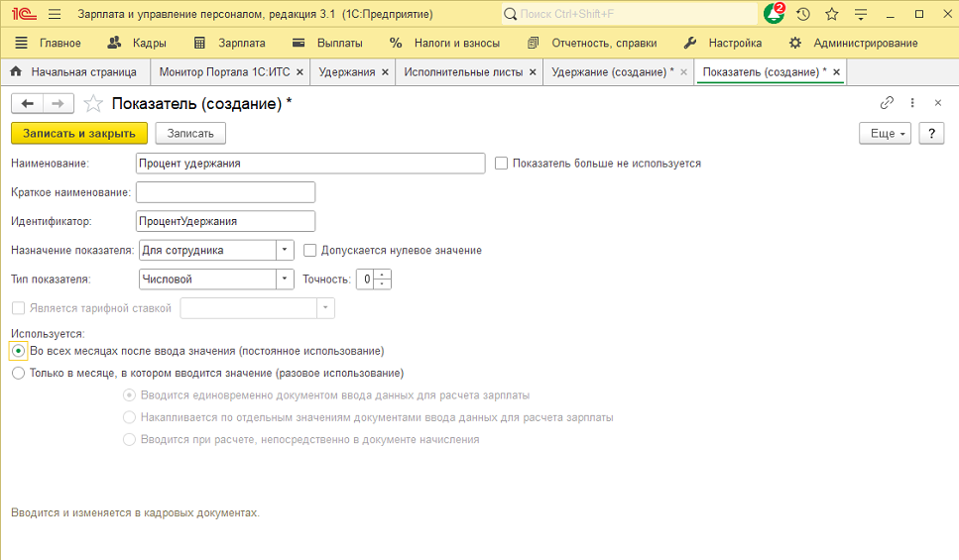The width and height of the screenshot is (959, 560).
Task: Click the percent icon of Налоги и взносы
Action: click(x=396, y=43)
